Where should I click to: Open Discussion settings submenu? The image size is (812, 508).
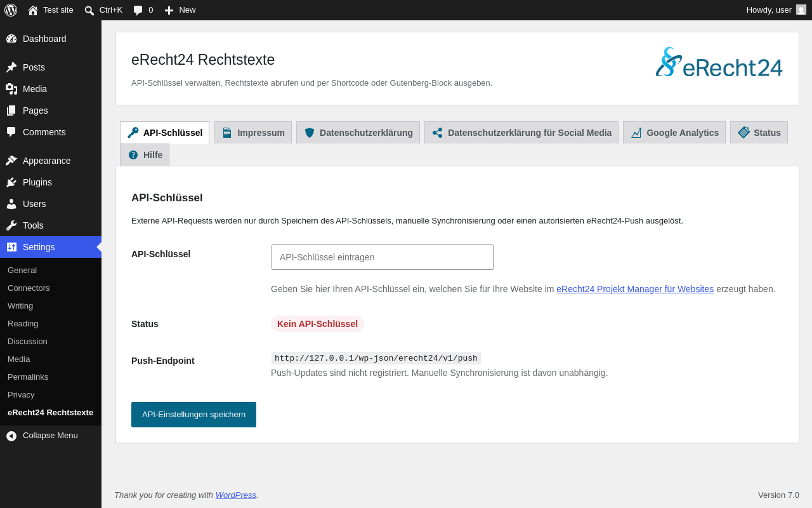point(27,341)
